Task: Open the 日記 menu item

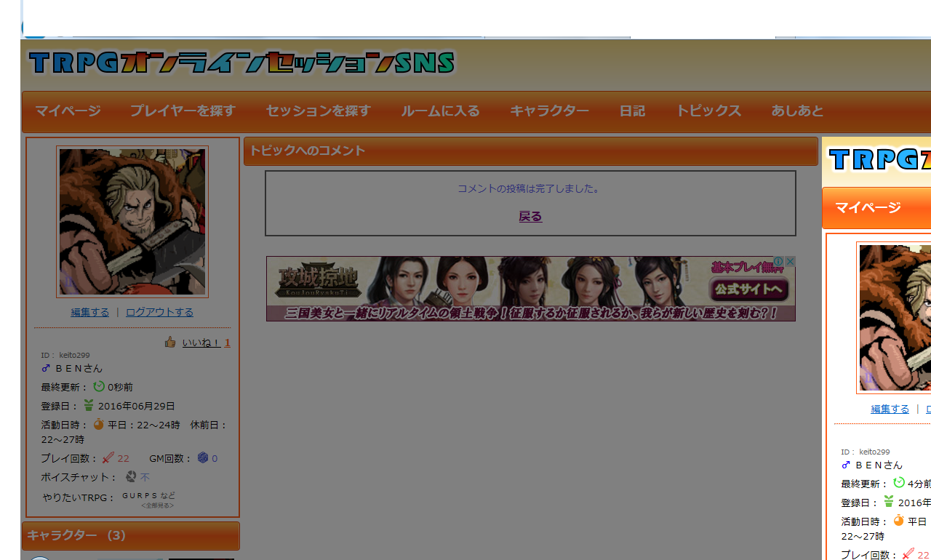Action: coord(632,111)
